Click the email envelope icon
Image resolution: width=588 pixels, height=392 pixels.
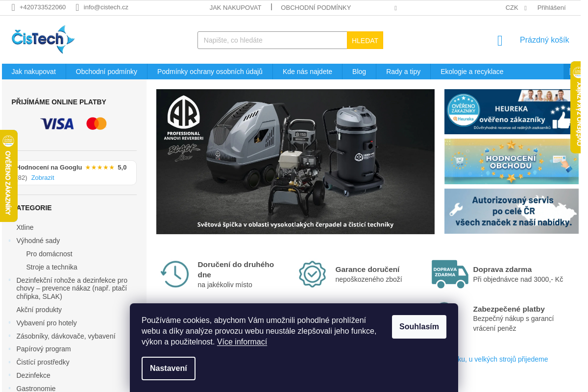coord(77,7)
